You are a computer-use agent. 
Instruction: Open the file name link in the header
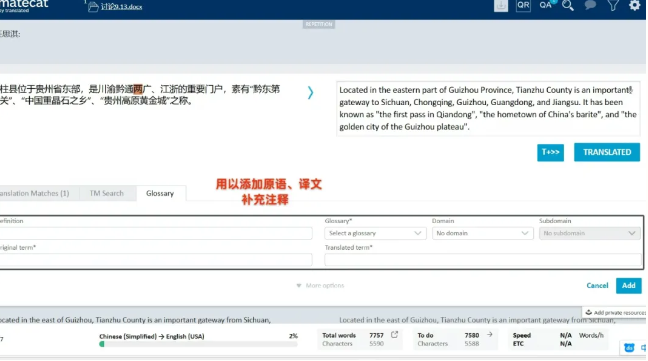[122, 7]
